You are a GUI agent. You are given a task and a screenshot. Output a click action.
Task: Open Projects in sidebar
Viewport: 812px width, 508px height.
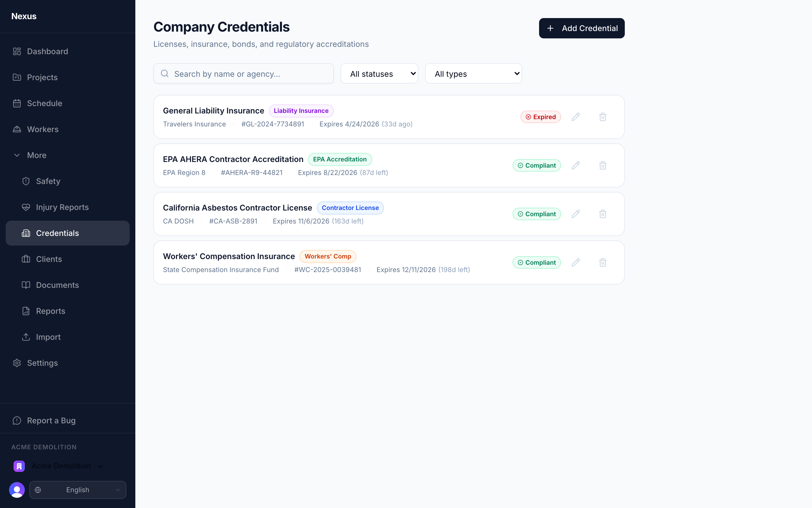[67, 77]
